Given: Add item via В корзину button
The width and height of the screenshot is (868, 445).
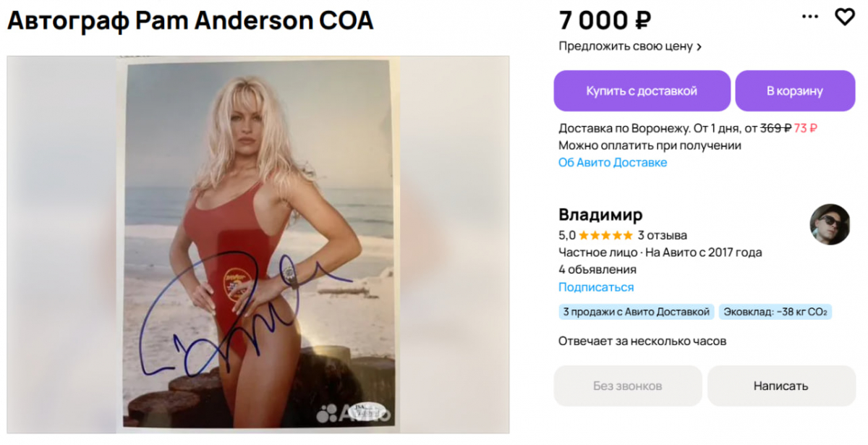Looking at the screenshot, I should click(795, 91).
